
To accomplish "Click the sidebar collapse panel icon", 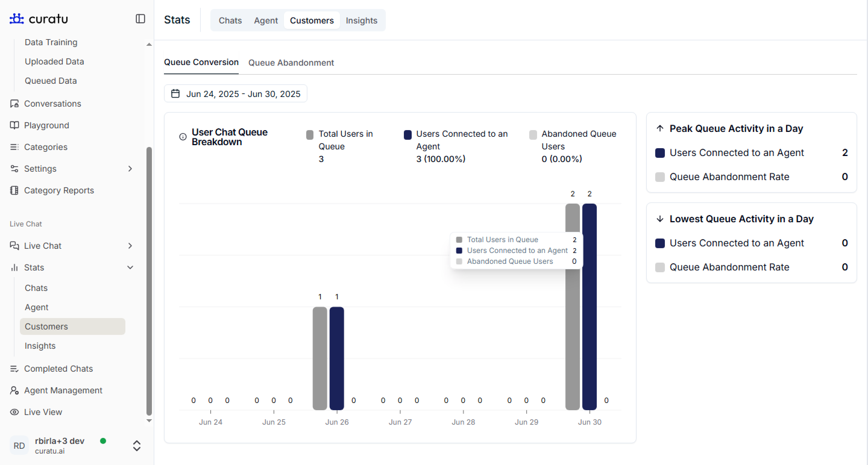I will pos(140,18).
